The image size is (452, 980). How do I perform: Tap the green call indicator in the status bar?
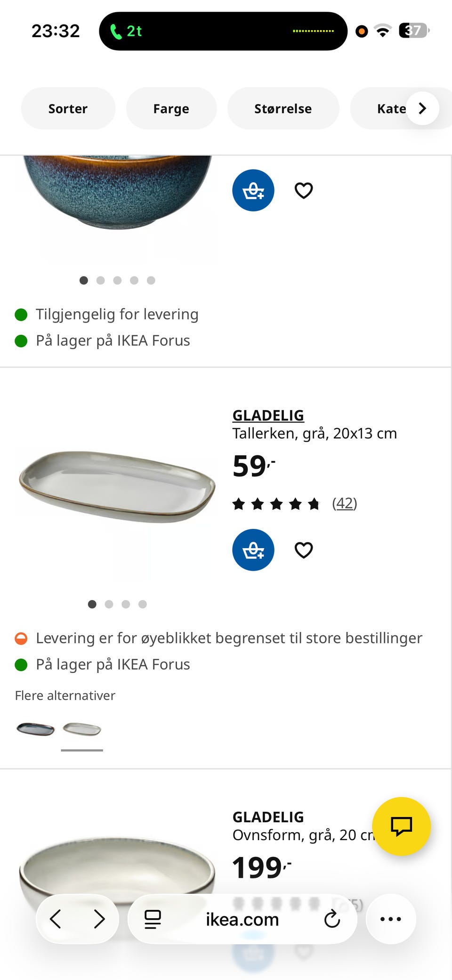tap(125, 31)
